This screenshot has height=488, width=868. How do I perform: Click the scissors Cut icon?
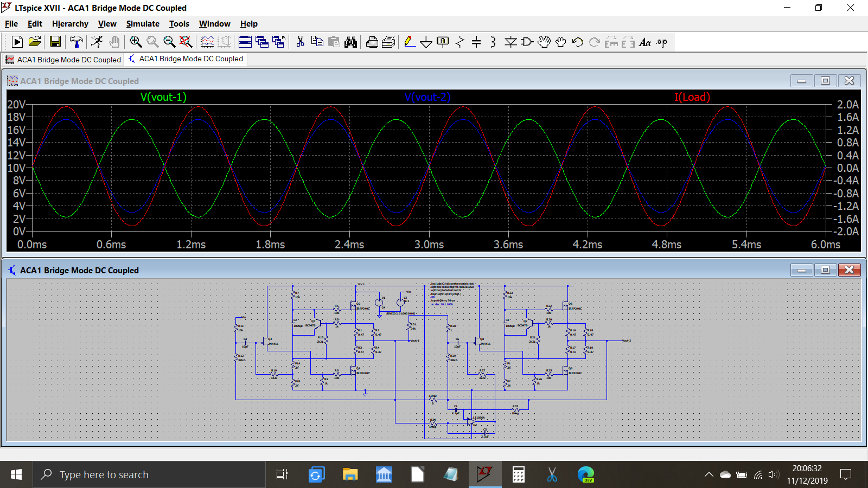click(x=300, y=42)
